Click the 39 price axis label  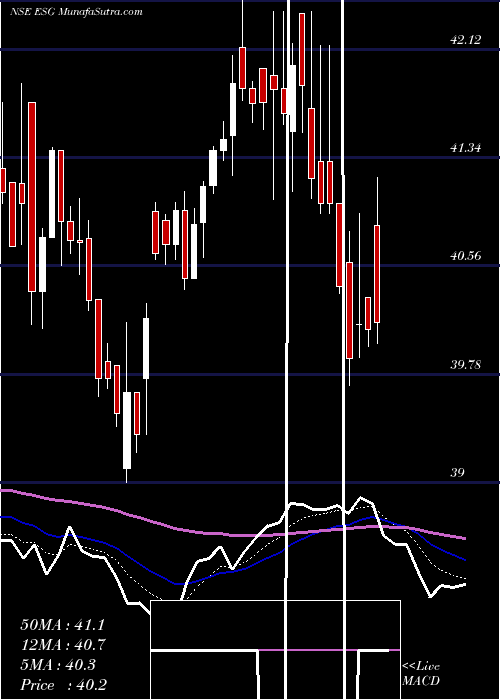tap(458, 473)
